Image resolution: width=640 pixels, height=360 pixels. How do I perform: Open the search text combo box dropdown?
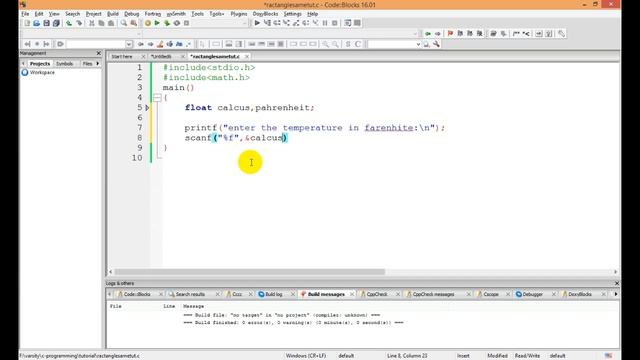pyautogui.click(x=418, y=44)
